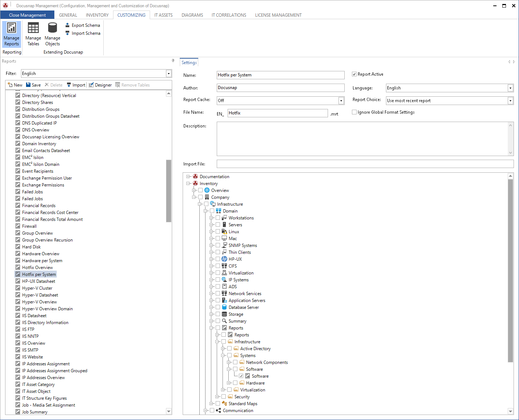Screen dimensions: 519x420
Task: Click the Overview globe icon in tree
Action: [207, 190]
